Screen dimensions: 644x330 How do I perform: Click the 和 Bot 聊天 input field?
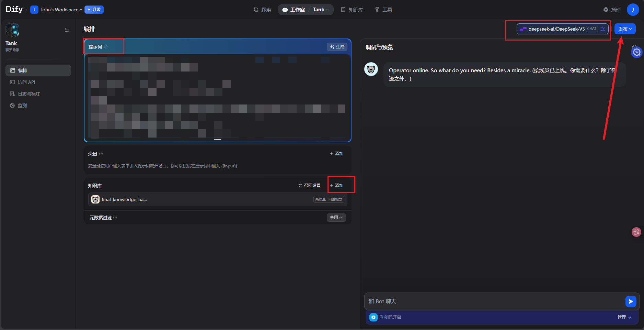494,301
